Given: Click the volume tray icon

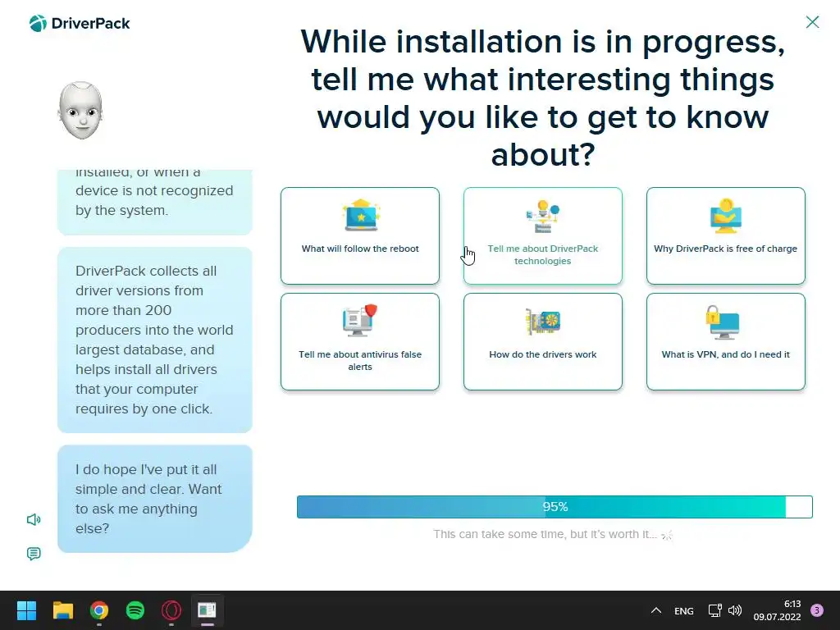Looking at the screenshot, I should (x=735, y=610).
